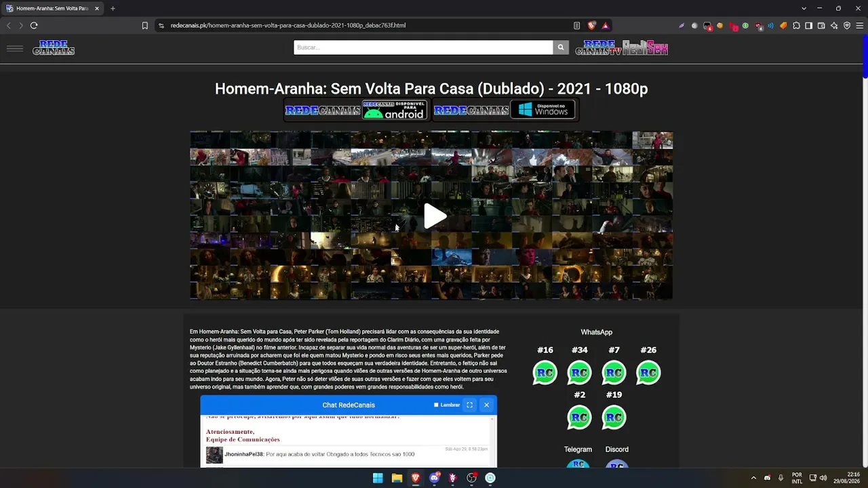Open Leo AI sparkle icon

[x=834, y=26]
